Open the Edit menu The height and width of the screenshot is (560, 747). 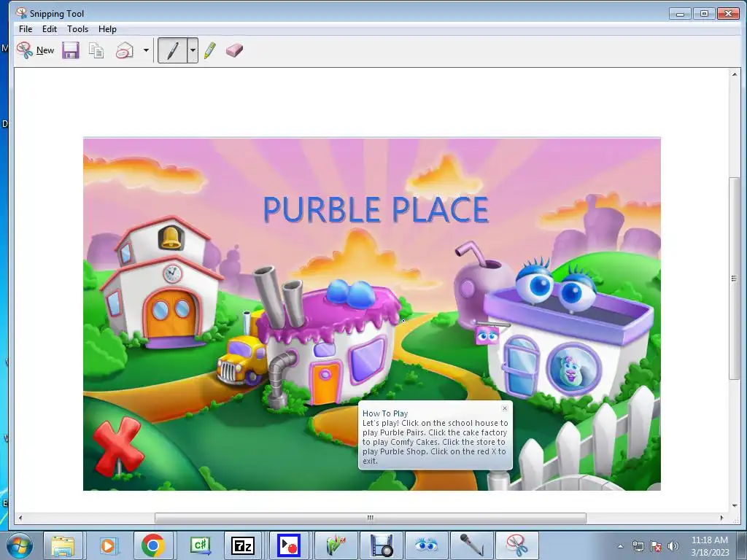50,29
